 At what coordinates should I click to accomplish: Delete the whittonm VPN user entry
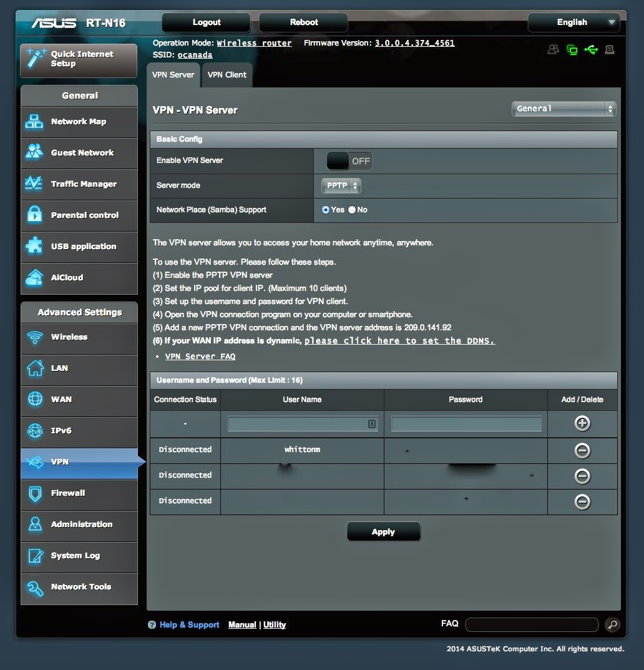[x=582, y=450]
